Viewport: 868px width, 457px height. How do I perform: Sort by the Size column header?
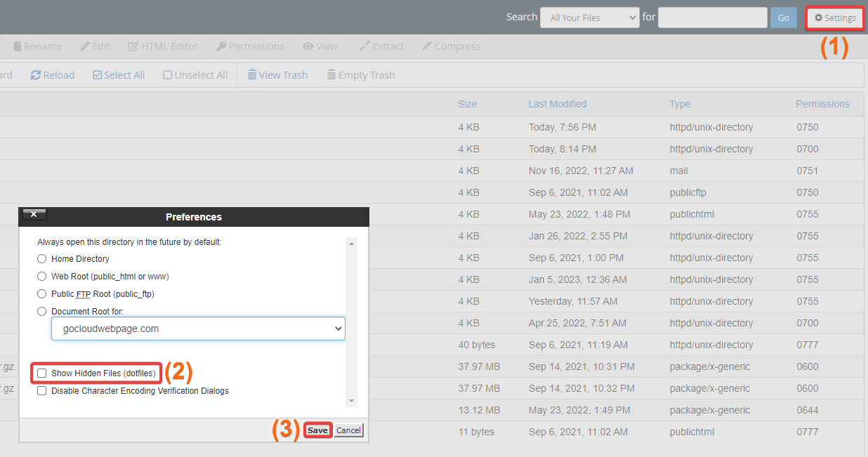[467, 104]
